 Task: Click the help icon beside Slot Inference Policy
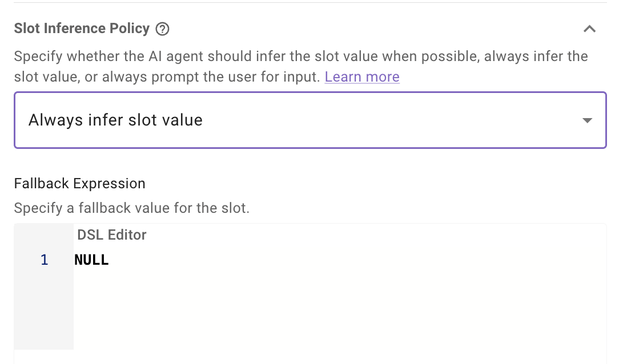pyautogui.click(x=163, y=29)
